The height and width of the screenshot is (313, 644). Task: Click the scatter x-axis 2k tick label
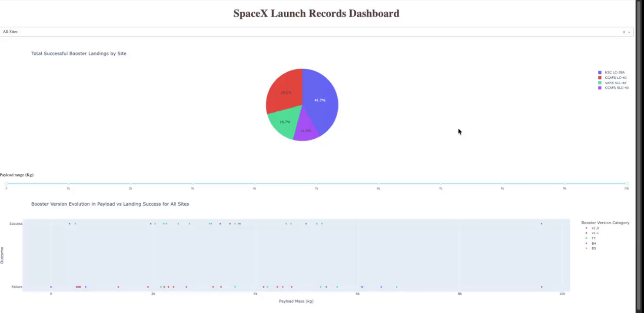tap(153, 294)
